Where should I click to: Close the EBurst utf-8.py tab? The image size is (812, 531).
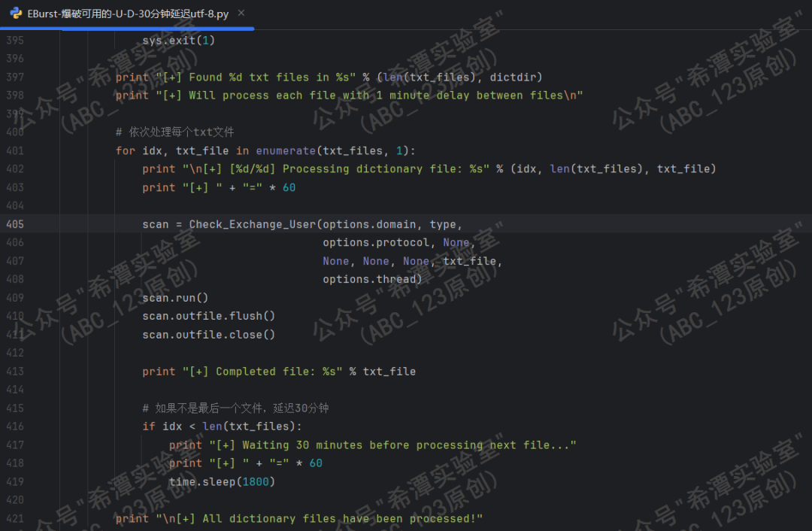(241, 13)
